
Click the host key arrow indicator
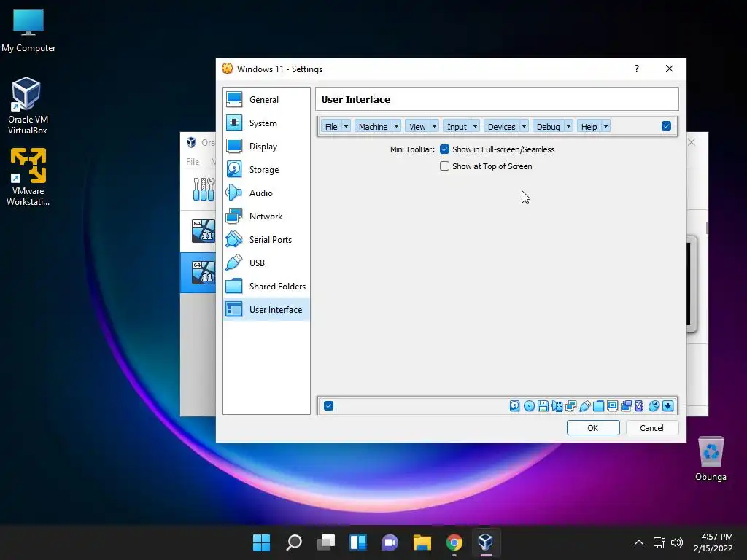coord(668,405)
